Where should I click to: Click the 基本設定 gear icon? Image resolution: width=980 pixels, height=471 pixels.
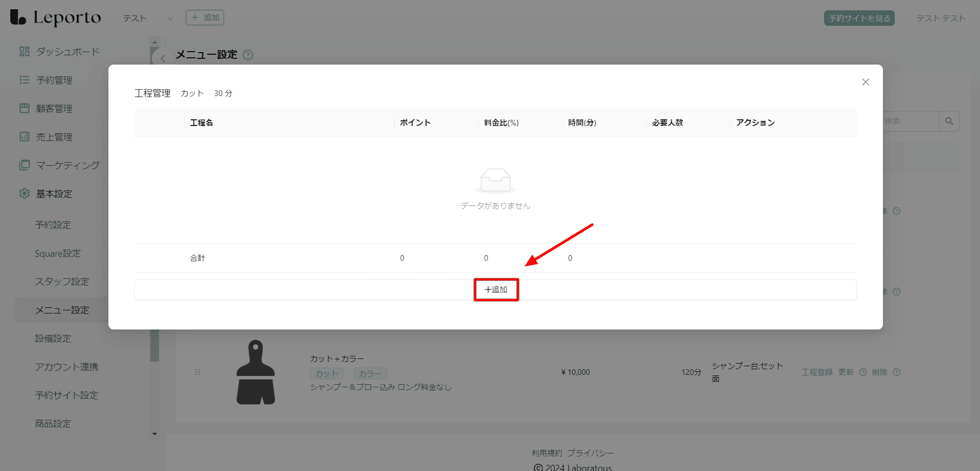(x=24, y=194)
